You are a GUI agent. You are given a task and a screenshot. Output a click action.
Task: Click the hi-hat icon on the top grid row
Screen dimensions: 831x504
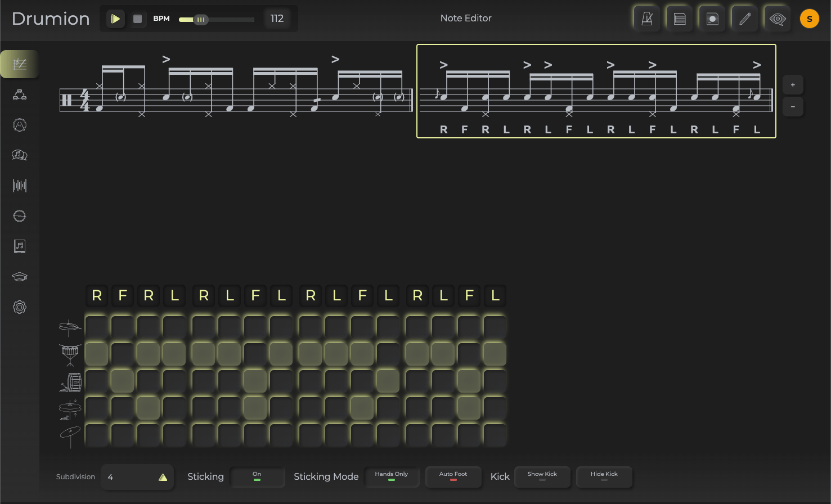point(70,327)
